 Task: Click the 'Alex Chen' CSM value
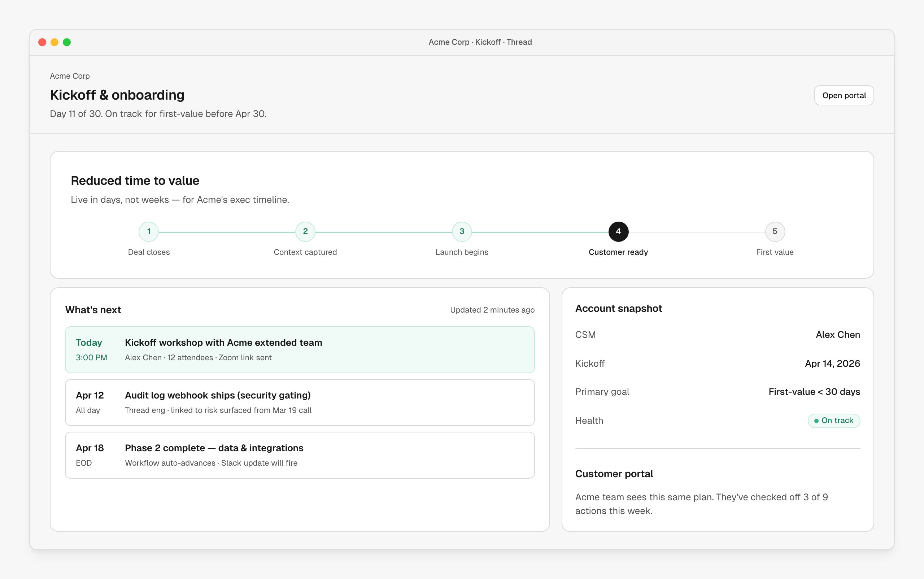coord(838,335)
